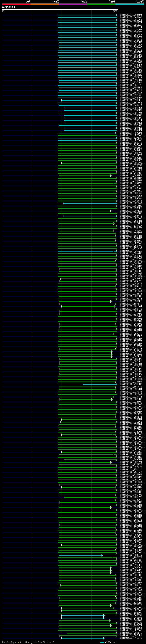The width and height of the screenshot is (146, 644).
Task: Select the UniRef100_C5XRI4 label
Action: click(x=131, y=77)
